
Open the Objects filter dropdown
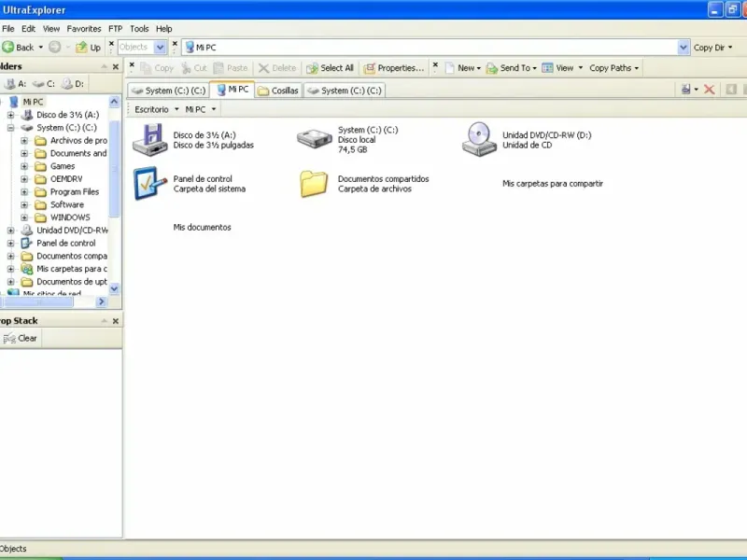coord(160,48)
